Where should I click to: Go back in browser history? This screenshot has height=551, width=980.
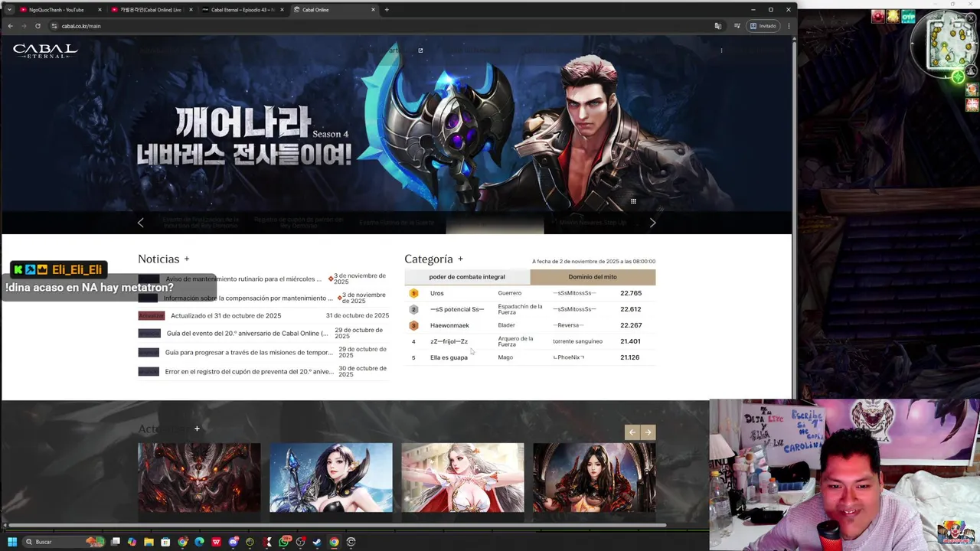[x=10, y=26]
